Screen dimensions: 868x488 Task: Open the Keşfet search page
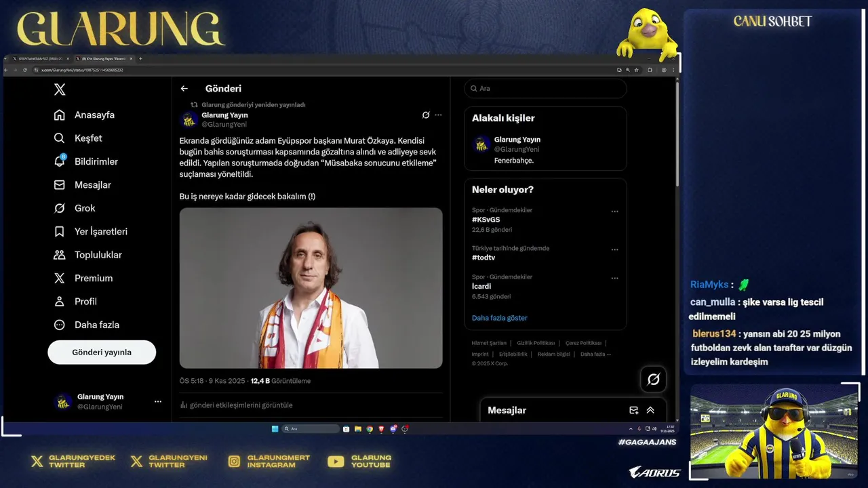tap(78, 138)
